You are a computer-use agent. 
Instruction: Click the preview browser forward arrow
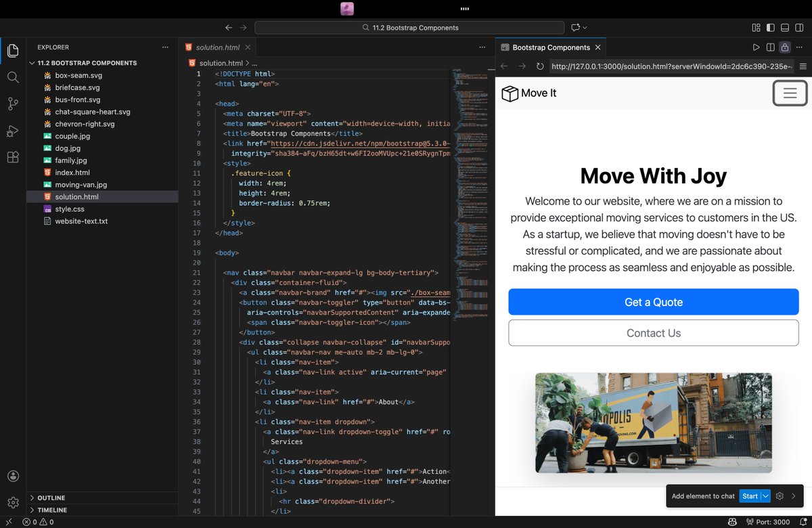(522, 66)
